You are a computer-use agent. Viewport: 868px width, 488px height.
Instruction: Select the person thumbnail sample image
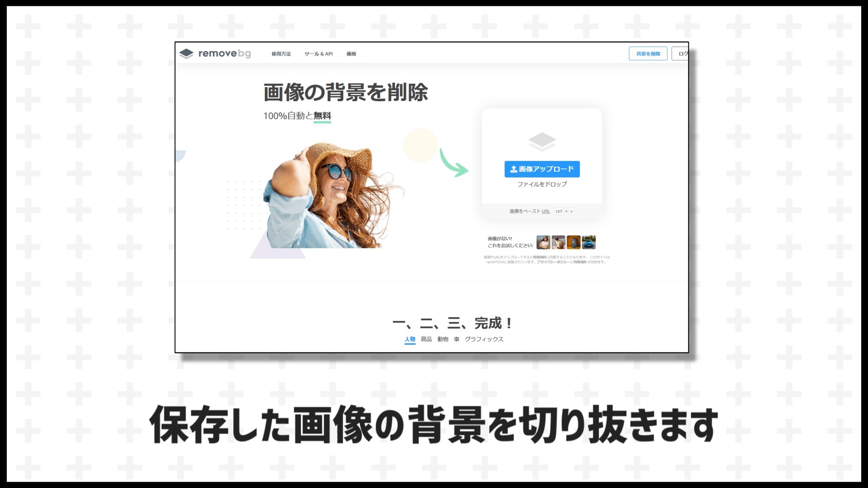(542, 241)
